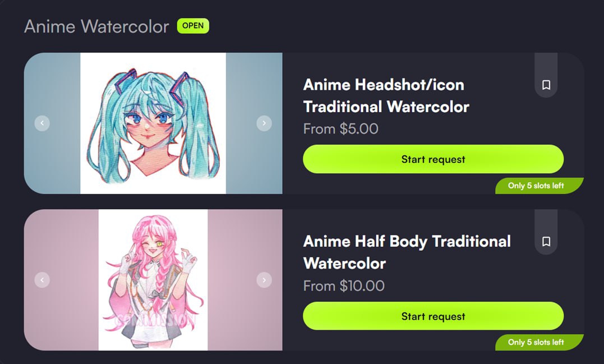This screenshot has height=364, width=604.
Task: Click the From $5.00 price text
Action: click(x=340, y=128)
